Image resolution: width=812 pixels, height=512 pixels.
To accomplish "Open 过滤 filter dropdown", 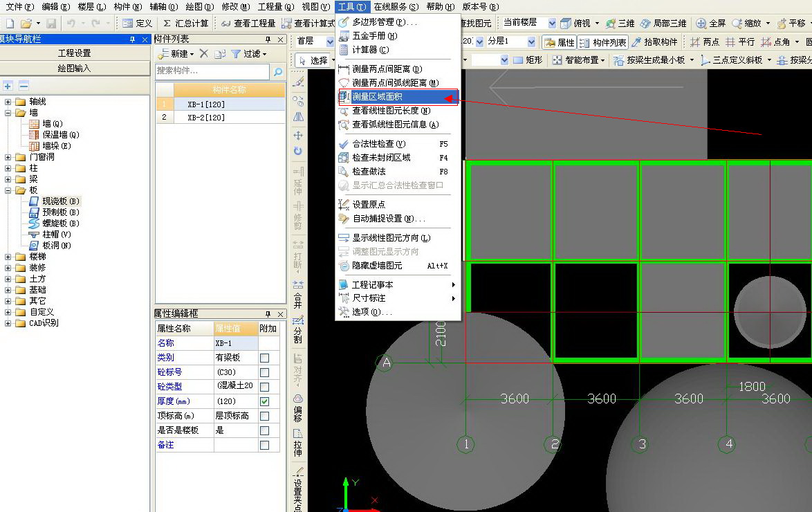I will 250,54.
